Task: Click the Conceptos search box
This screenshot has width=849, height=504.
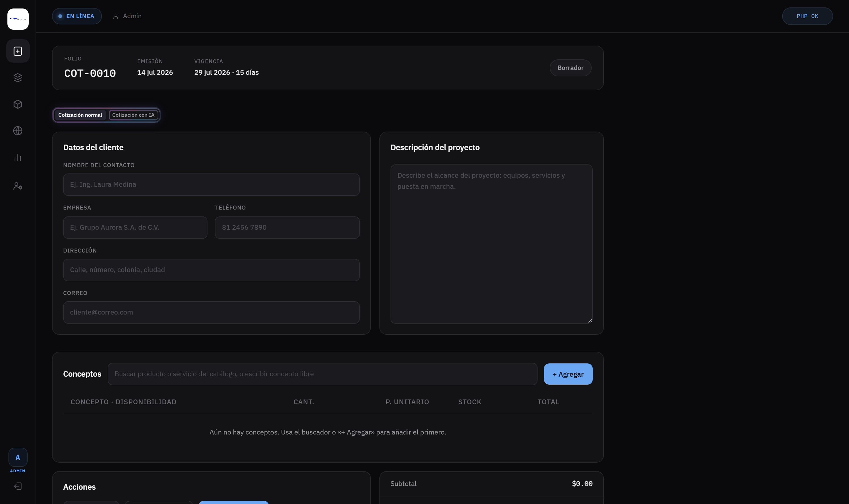Action: (322, 374)
